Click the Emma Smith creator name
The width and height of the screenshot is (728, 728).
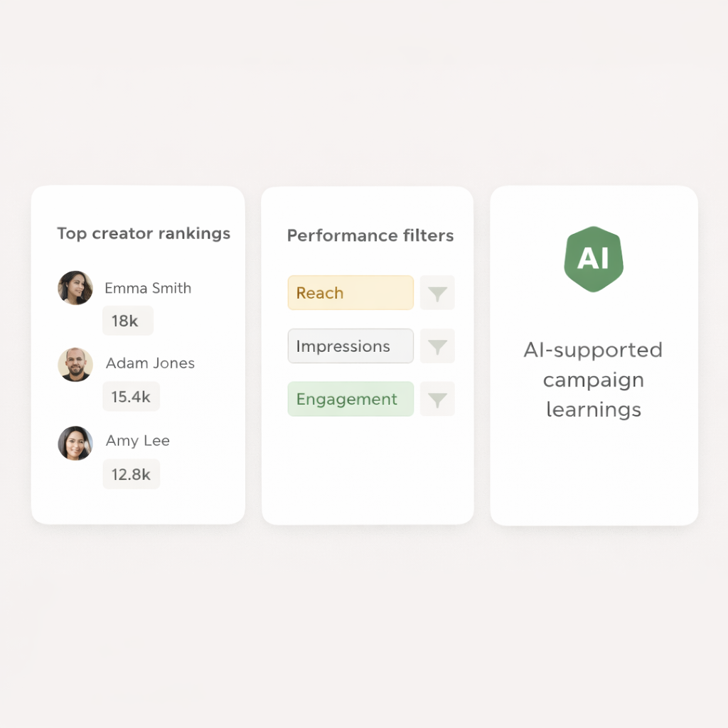[148, 288]
